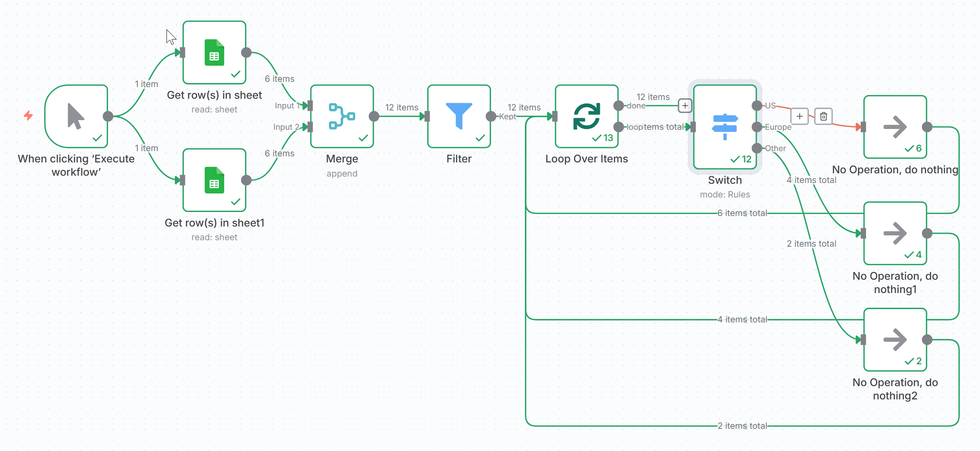This screenshot has width=980, height=451.
Task: Open the 'Get row(s) in sheet1' Sheets node
Action: pyautogui.click(x=214, y=180)
